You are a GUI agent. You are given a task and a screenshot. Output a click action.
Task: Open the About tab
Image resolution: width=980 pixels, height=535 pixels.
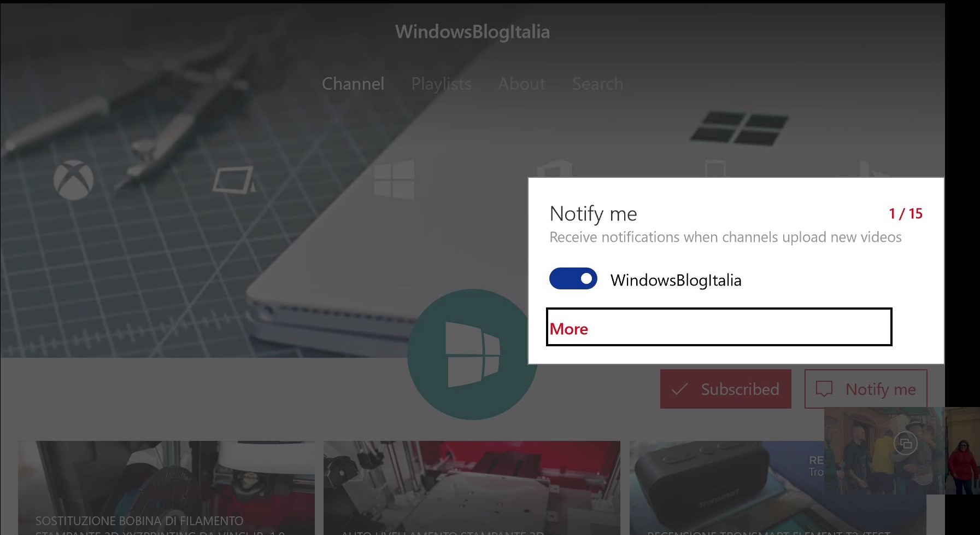pyautogui.click(x=521, y=84)
